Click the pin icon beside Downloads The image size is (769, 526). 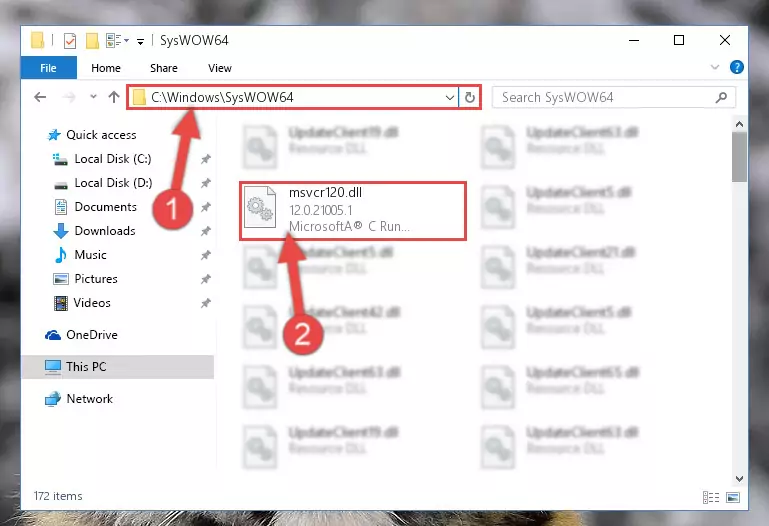tap(206, 231)
